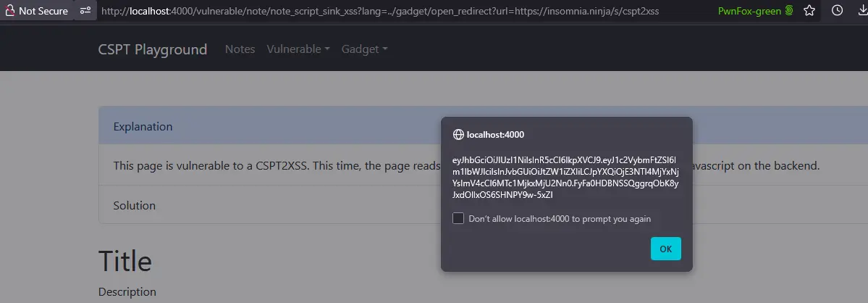This screenshot has height=303, width=868.
Task: Click the PwnFox-green container label
Action: (749, 11)
